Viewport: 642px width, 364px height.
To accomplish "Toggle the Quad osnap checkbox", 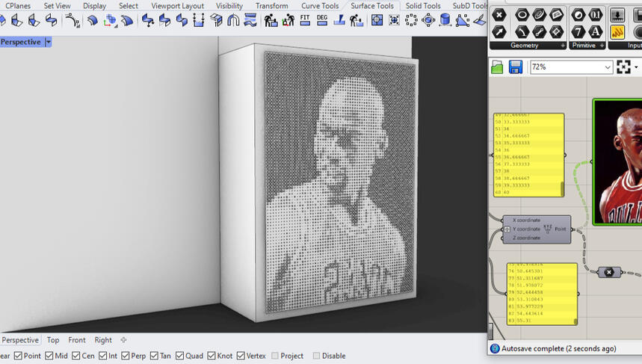I will (x=179, y=356).
